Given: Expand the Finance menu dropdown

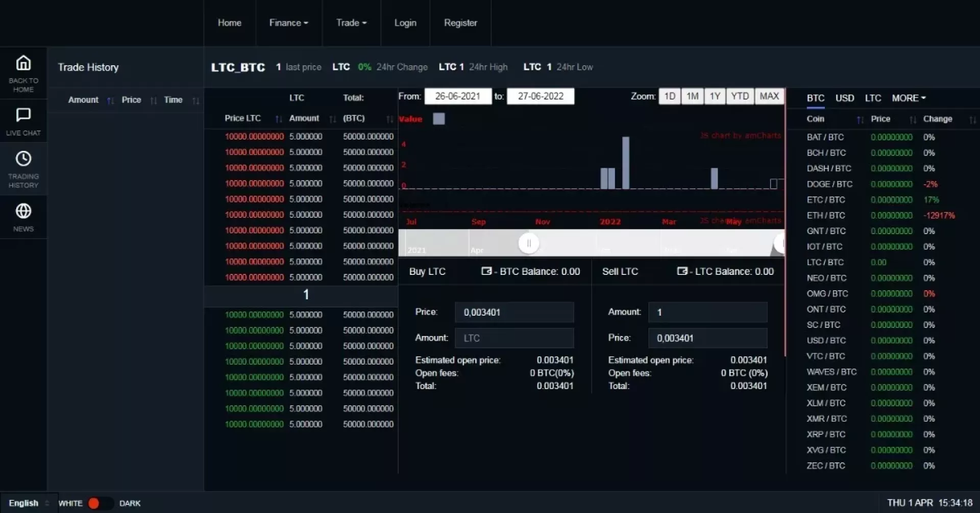Looking at the screenshot, I should (288, 23).
